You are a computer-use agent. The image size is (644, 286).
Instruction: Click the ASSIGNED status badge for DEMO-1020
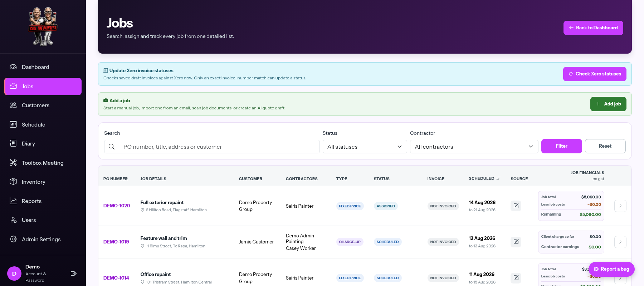point(386,206)
